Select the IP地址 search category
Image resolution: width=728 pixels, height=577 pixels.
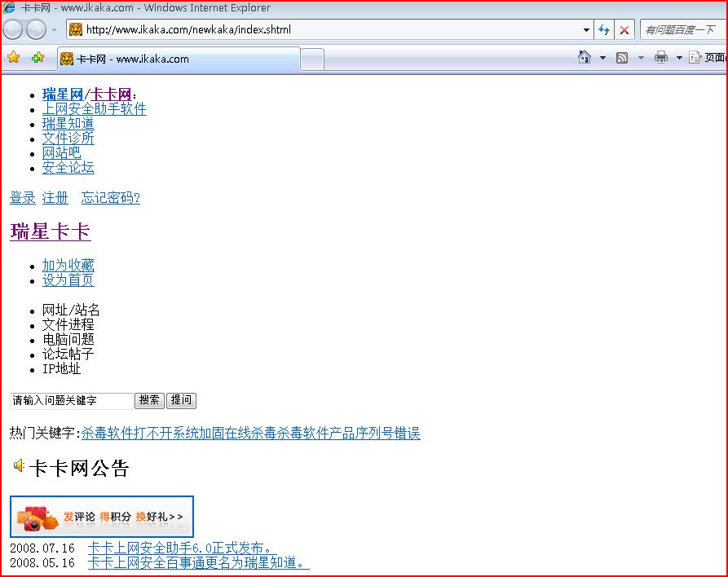61,368
